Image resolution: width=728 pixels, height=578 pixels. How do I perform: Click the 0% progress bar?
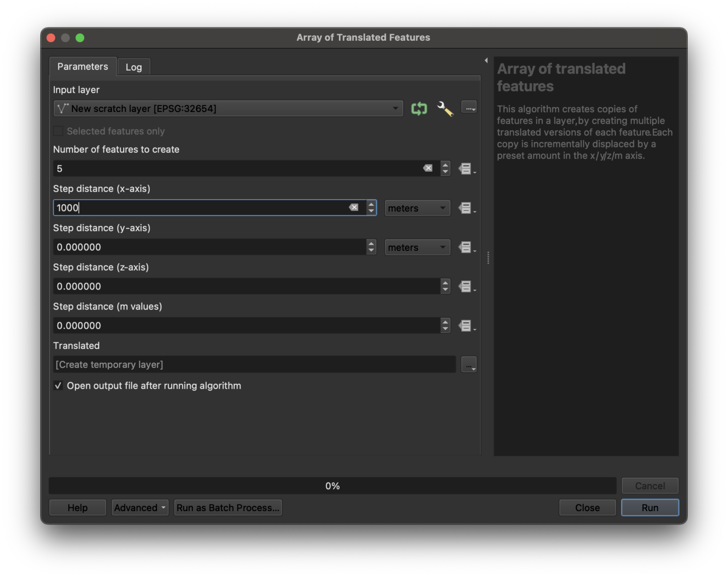333,486
